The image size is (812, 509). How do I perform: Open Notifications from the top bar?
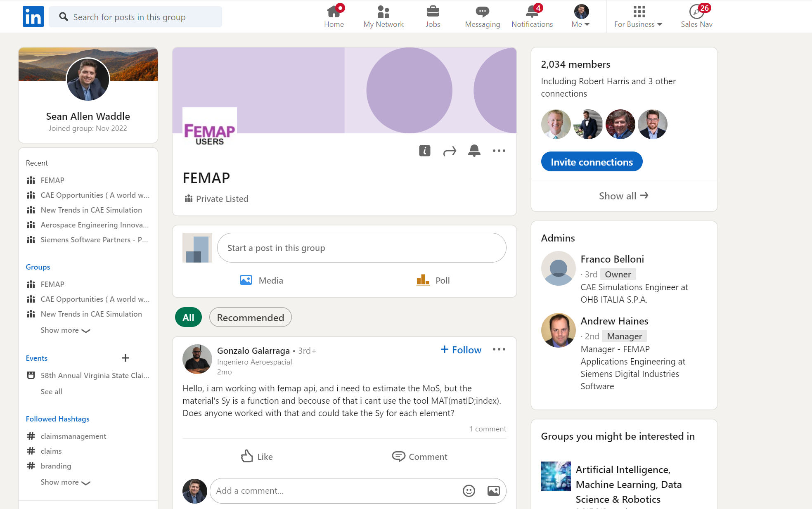pyautogui.click(x=531, y=16)
